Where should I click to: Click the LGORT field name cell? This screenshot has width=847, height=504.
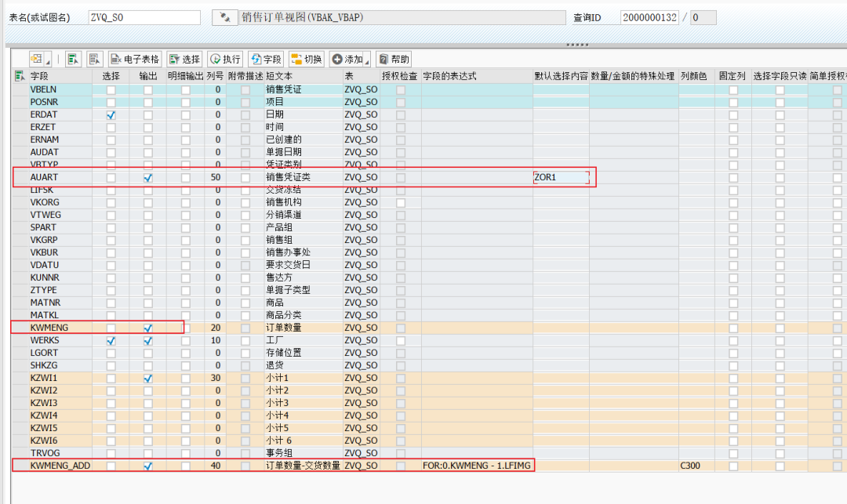tap(60, 353)
